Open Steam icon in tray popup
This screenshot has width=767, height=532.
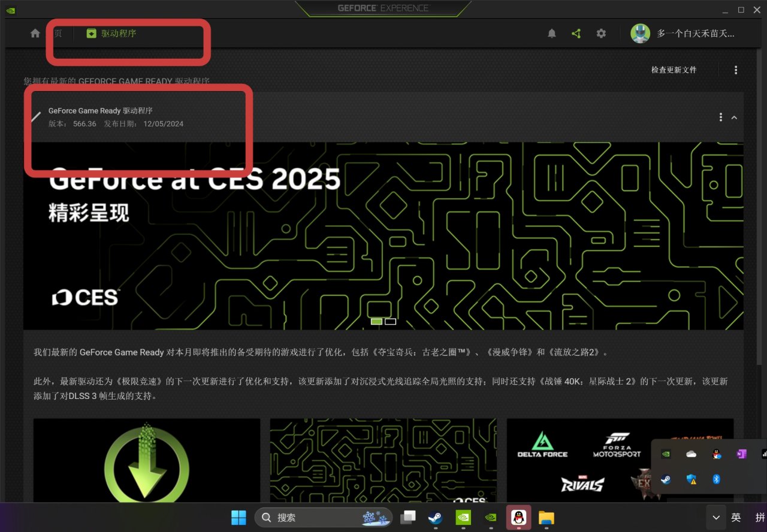(665, 479)
